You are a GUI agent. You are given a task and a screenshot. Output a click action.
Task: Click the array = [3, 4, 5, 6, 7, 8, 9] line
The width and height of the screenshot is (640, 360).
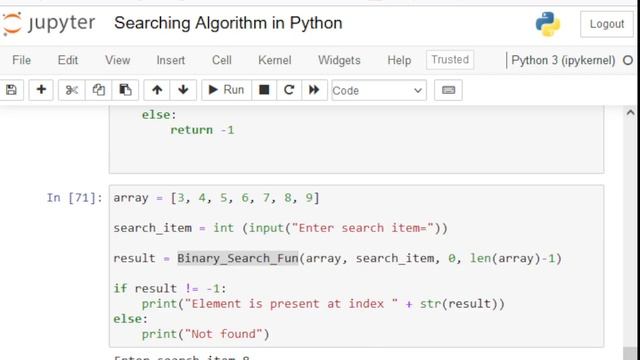point(217,198)
